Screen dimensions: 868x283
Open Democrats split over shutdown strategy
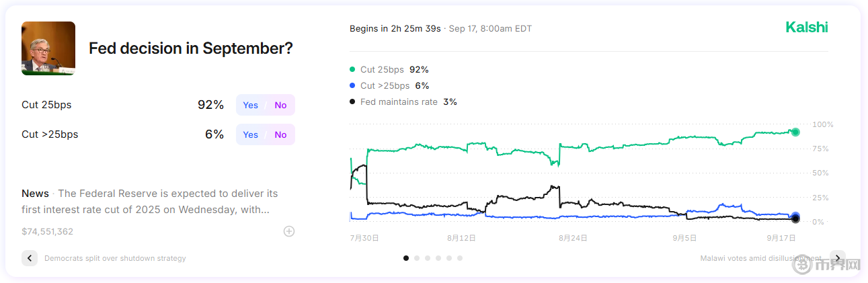115,258
